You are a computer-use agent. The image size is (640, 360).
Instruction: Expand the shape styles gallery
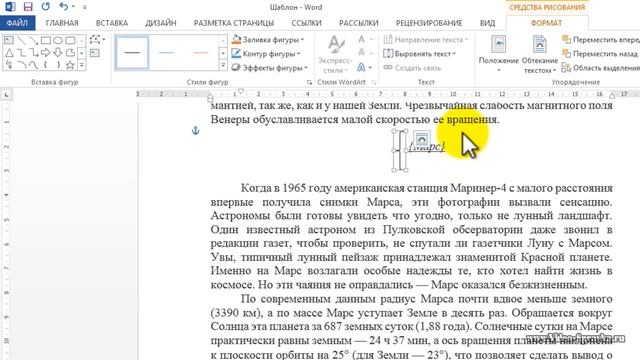[223, 64]
